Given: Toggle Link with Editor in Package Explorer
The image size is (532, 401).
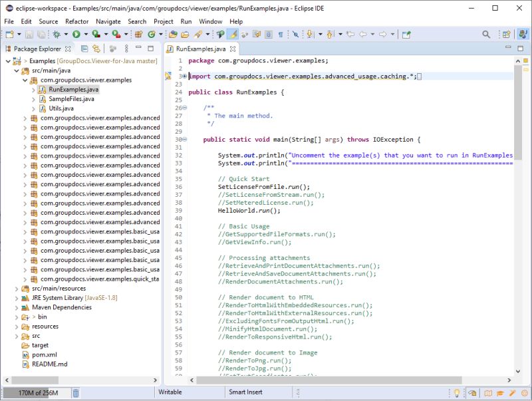Looking at the screenshot, I should click(96, 49).
